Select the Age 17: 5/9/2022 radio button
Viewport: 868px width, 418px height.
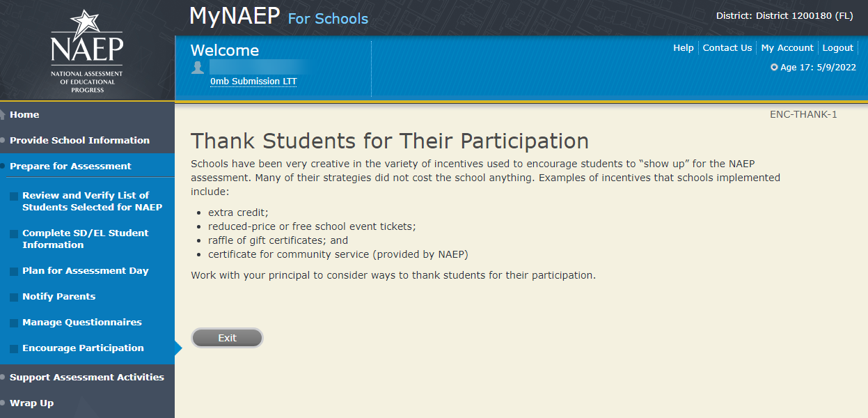pos(774,68)
